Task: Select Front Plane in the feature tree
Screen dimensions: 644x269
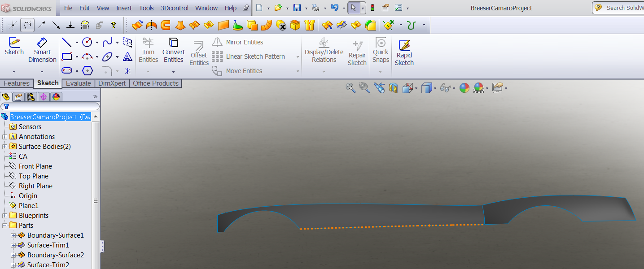Action: click(35, 166)
